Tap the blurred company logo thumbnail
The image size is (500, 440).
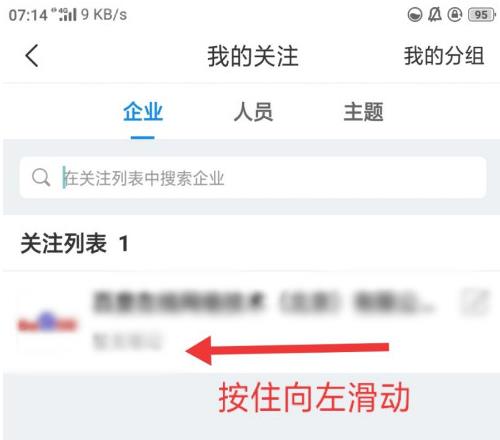(48, 323)
